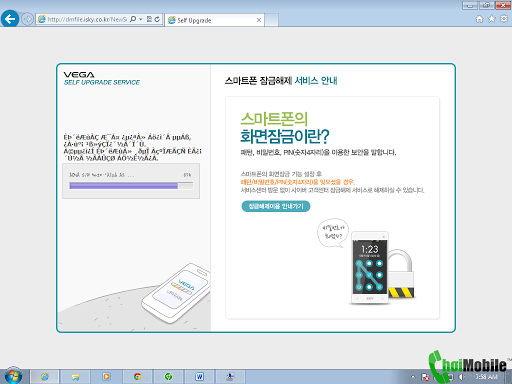Toggle compatibility view icon in address bar
The height and width of the screenshot is (384, 512).
click(x=149, y=19)
